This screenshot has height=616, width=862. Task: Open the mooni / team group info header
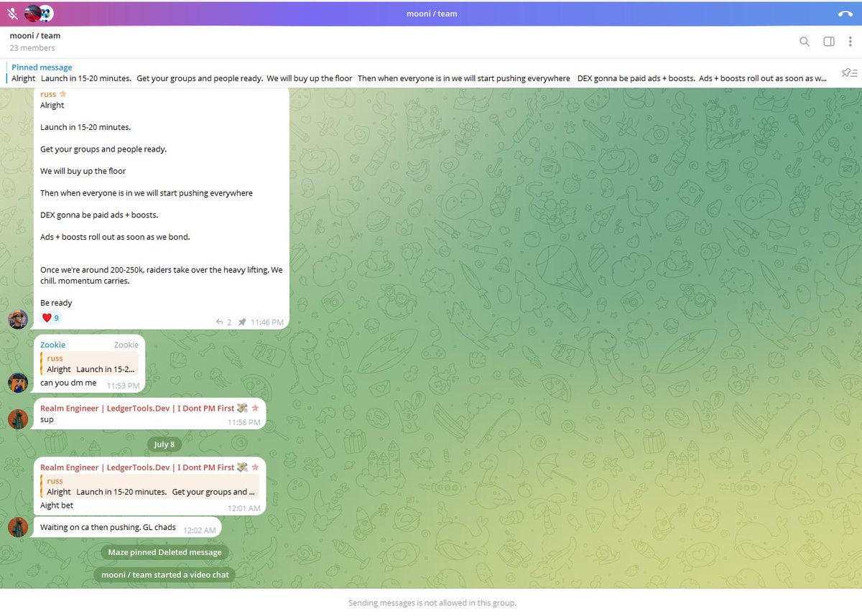[34, 35]
